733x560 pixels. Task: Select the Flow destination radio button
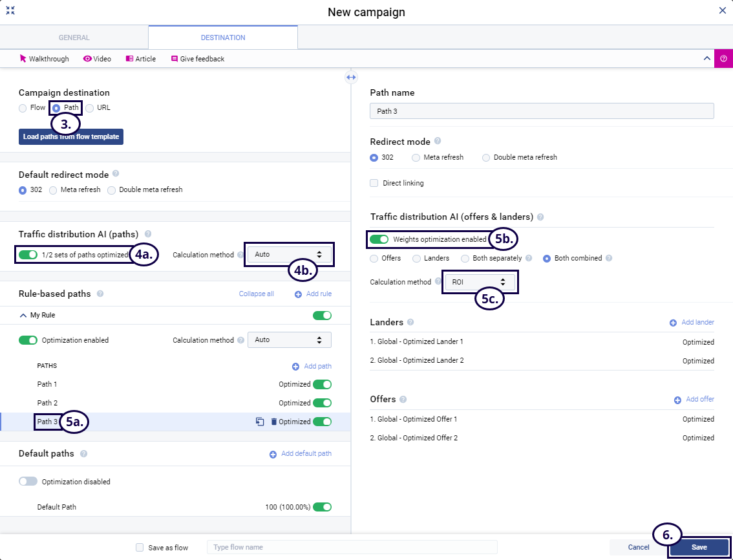tap(23, 108)
